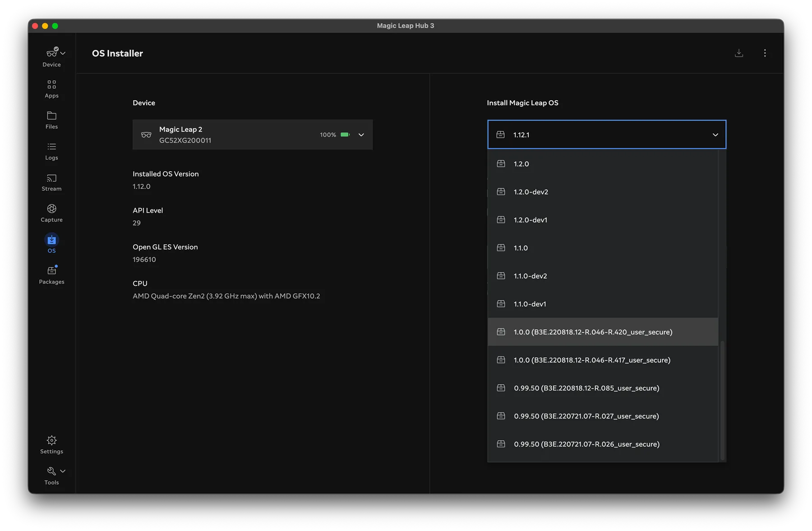Open the Tools sidebar item
The width and height of the screenshot is (812, 531).
[51, 476]
